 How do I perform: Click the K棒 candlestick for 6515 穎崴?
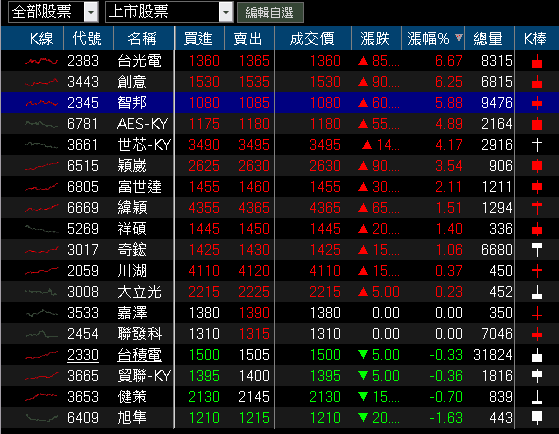tap(537, 166)
